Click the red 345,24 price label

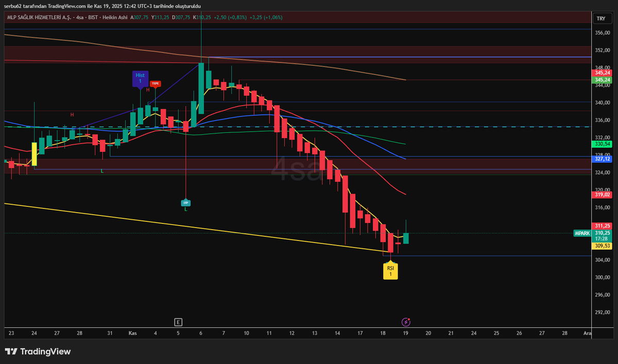coord(603,74)
